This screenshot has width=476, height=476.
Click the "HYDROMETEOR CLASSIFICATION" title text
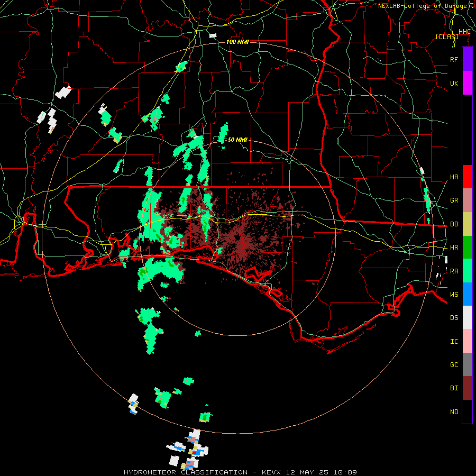[x=186, y=472]
